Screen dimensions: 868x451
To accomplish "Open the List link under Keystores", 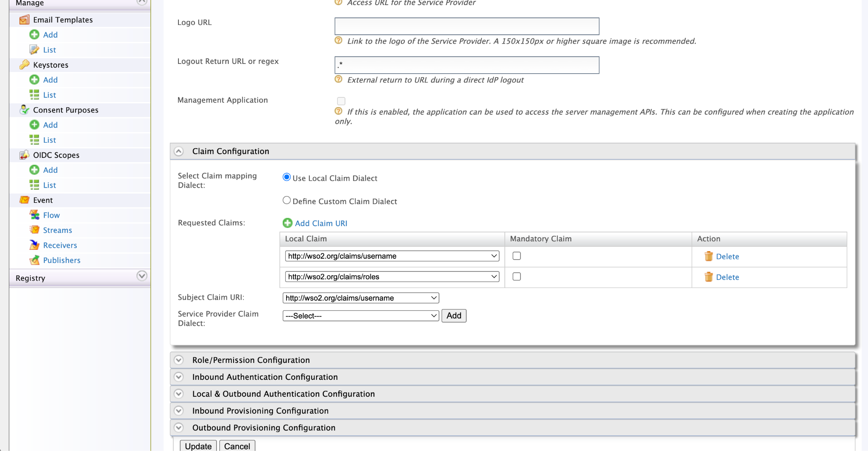I will [x=50, y=95].
